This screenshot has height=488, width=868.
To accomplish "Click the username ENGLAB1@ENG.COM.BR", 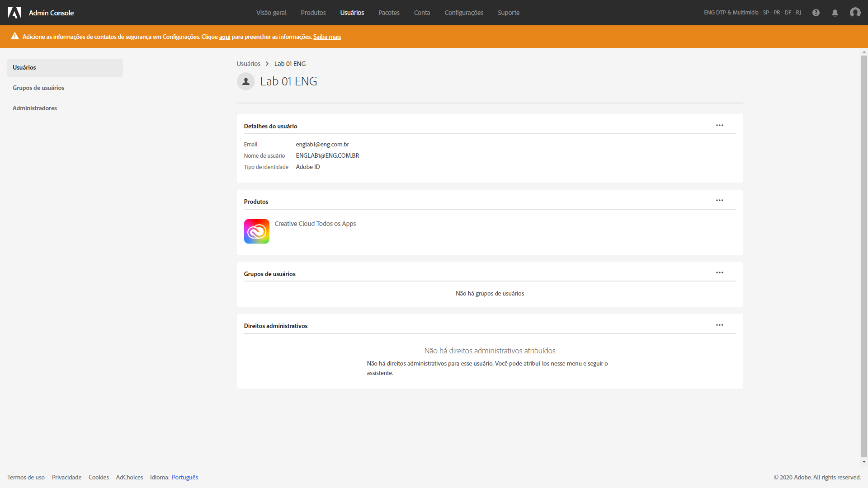I will [327, 156].
